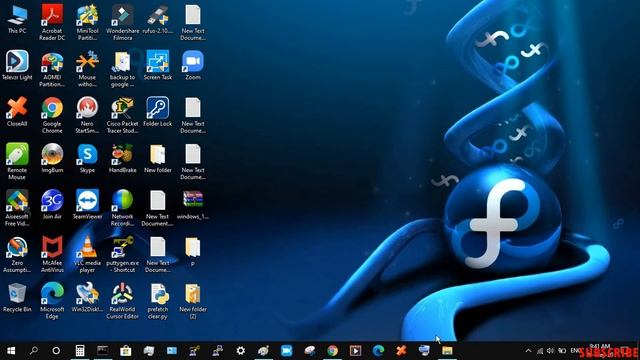Open Command Prompt from the taskbar
This screenshot has height=360, width=640.
(x=103, y=351)
